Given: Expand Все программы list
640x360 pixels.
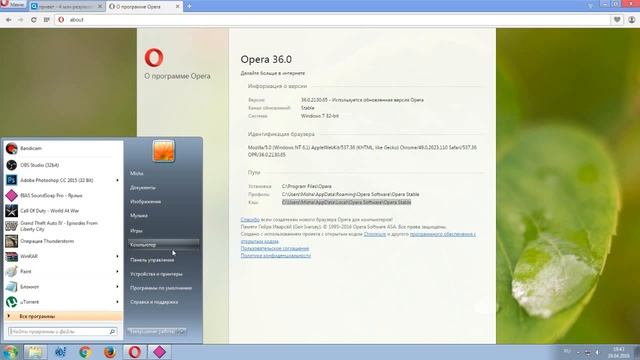Looking at the screenshot, I should tap(63, 316).
